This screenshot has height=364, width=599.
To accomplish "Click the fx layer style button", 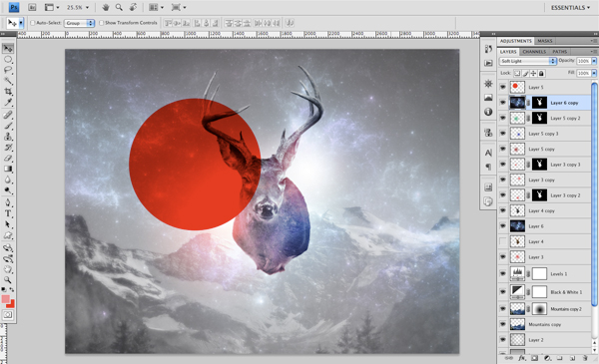I will click(x=521, y=358).
